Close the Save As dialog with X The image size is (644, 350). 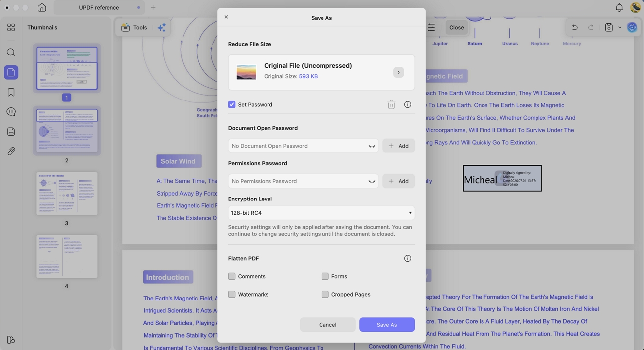226,17
